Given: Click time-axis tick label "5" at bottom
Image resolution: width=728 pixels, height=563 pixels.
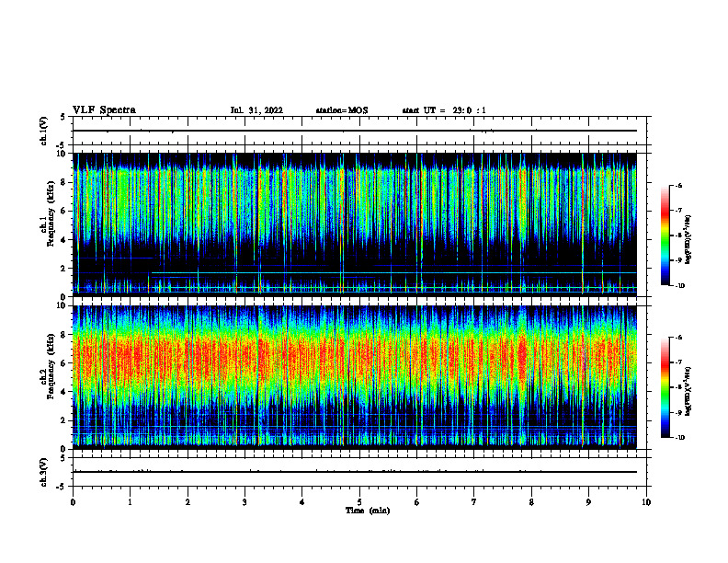Looking at the screenshot, I should coord(359,502).
